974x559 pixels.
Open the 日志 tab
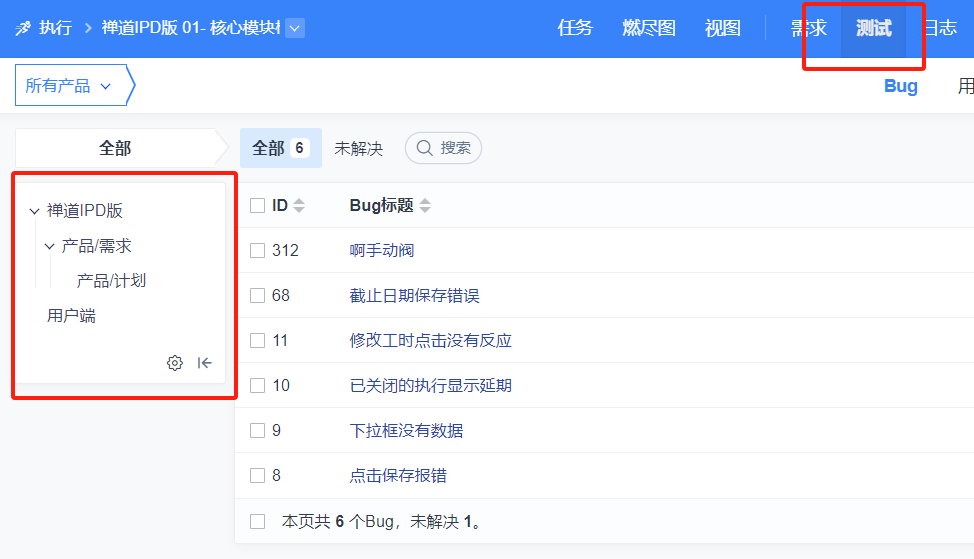click(x=939, y=28)
